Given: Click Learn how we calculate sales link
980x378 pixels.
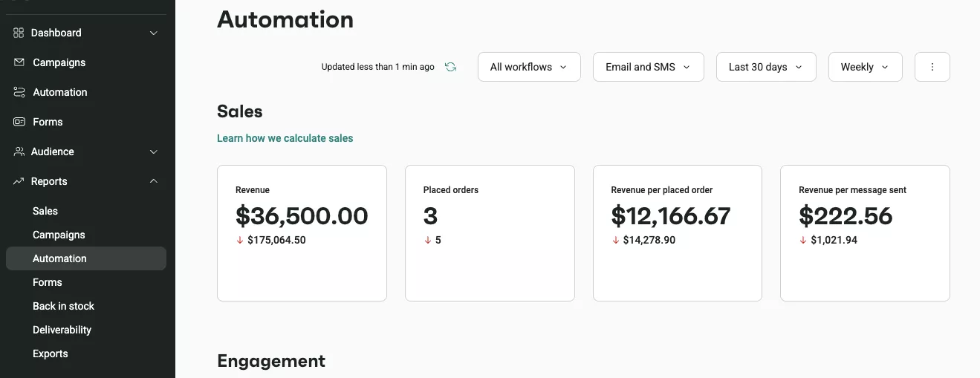Looking at the screenshot, I should pyautogui.click(x=285, y=138).
